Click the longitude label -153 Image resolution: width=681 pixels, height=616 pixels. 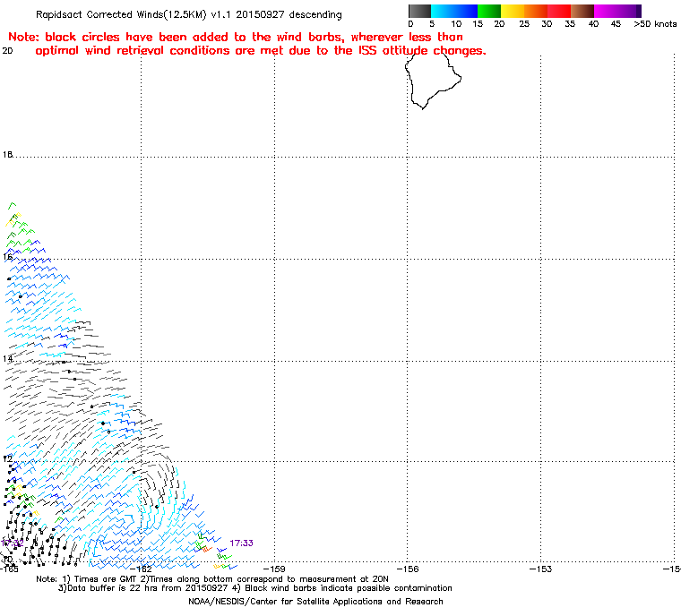coord(540,569)
